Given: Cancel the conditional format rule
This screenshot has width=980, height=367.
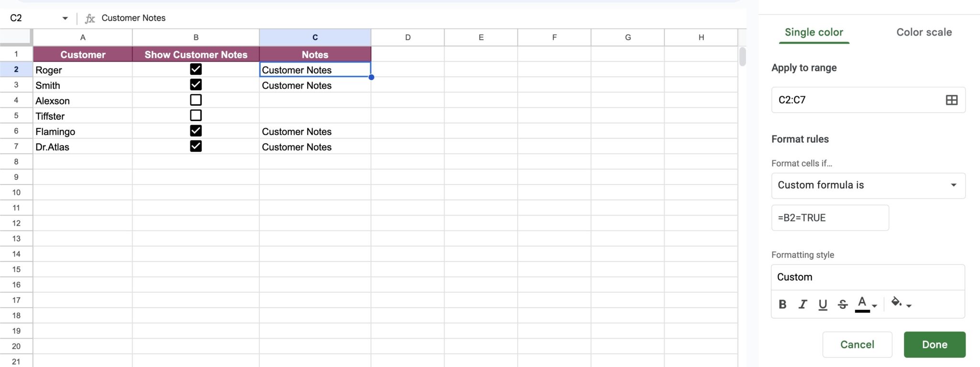Looking at the screenshot, I should 857,344.
